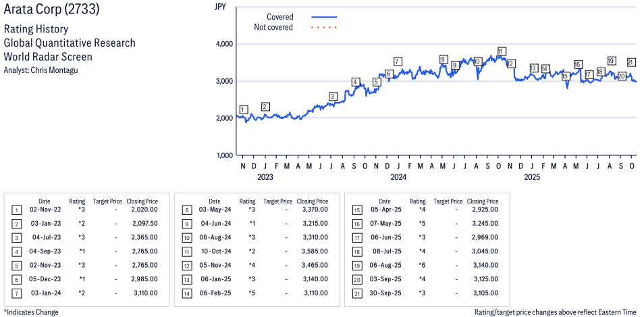Click the *6 rating for 06-Aug-25
The height and width of the screenshot is (317, 644).
tap(418, 266)
